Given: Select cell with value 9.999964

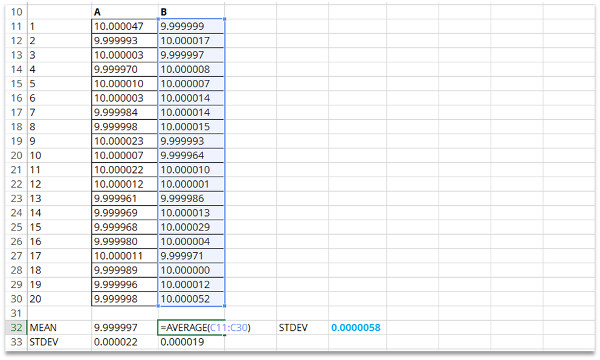Looking at the screenshot, I should click(x=191, y=156).
